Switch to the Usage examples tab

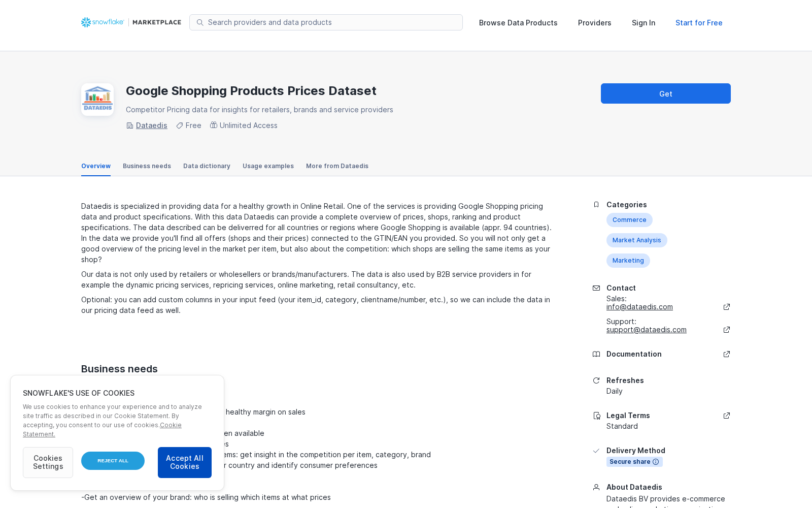(268, 166)
